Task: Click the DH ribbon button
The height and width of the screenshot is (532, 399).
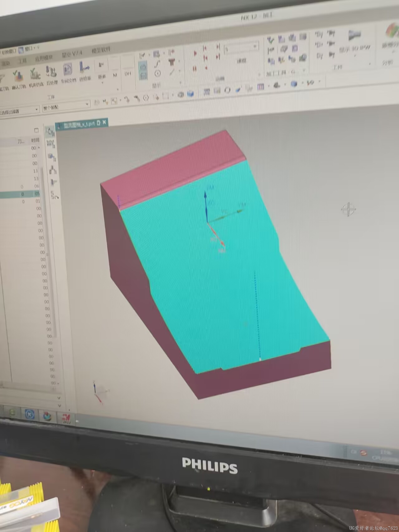Action: (127, 74)
